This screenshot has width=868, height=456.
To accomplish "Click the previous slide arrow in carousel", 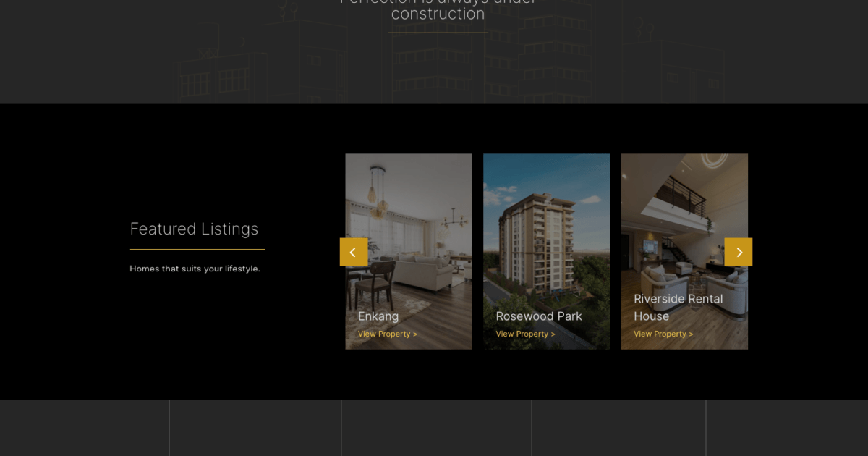I will [353, 252].
